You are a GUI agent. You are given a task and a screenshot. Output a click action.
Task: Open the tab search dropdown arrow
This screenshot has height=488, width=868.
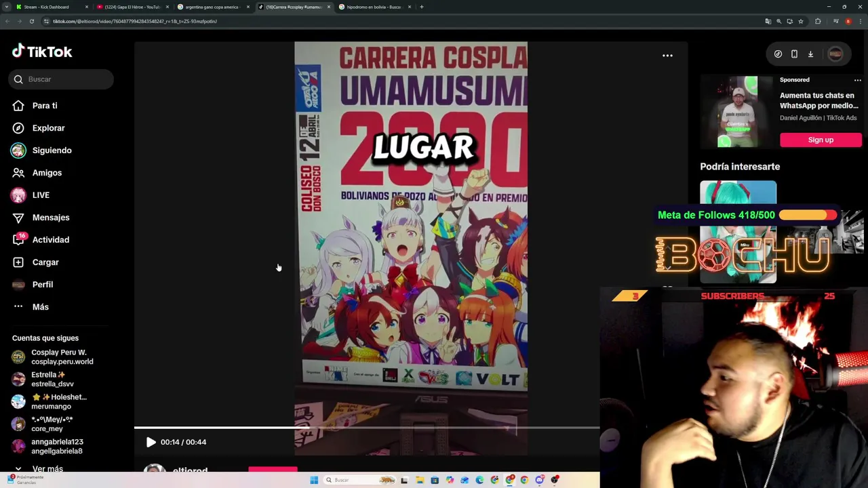[x=7, y=7]
